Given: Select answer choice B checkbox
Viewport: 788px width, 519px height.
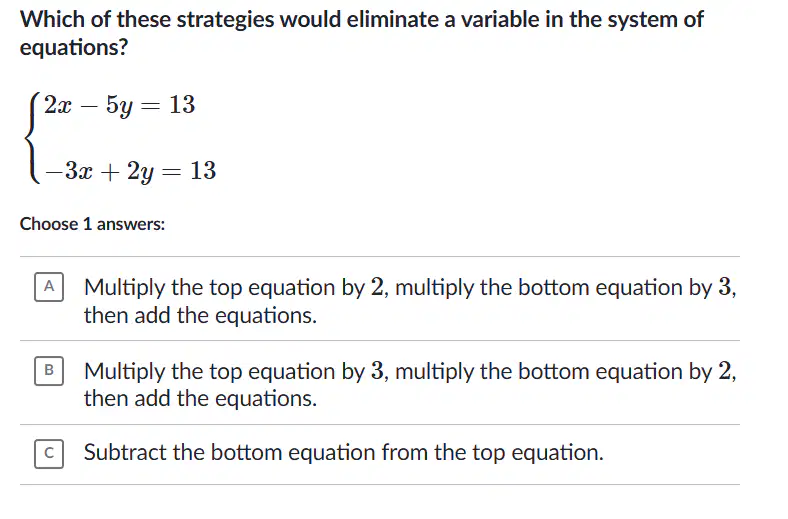Looking at the screenshot, I should coord(49,371).
